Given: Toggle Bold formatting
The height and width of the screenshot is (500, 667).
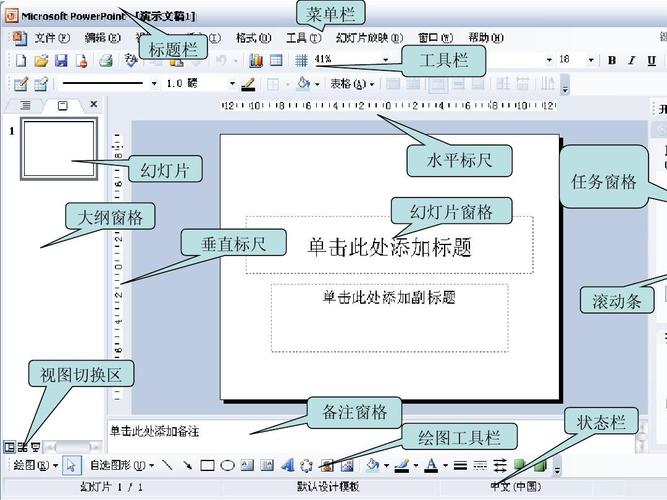Looking at the screenshot, I should coord(612,60).
